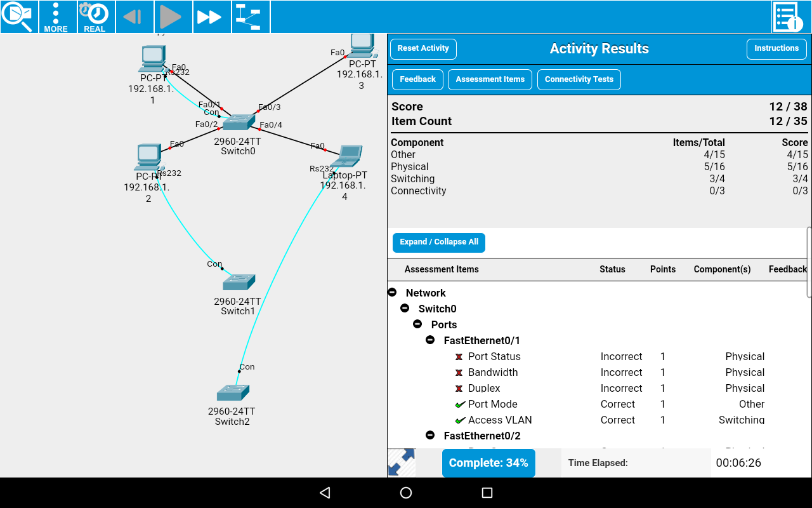Click the Complete 34% progress indicator
The width and height of the screenshot is (812, 508).
488,463
